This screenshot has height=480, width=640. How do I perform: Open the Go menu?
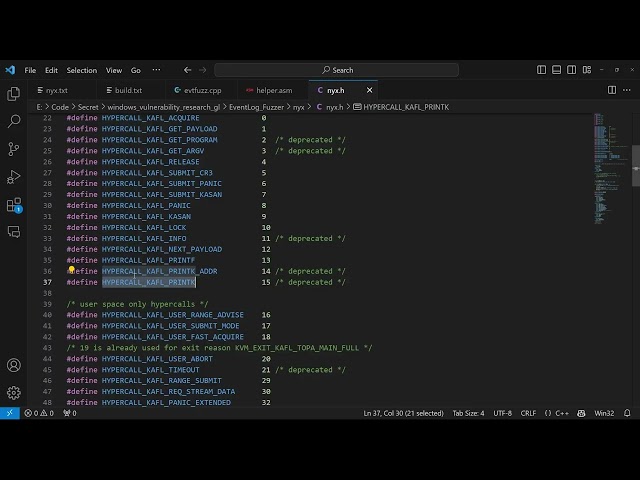(x=136, y=70)
